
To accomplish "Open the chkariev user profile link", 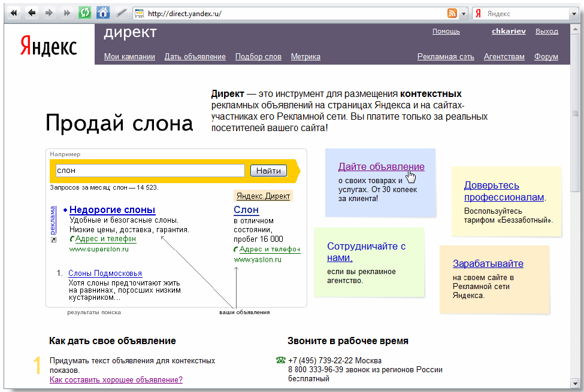I will (x=509, y=31).
